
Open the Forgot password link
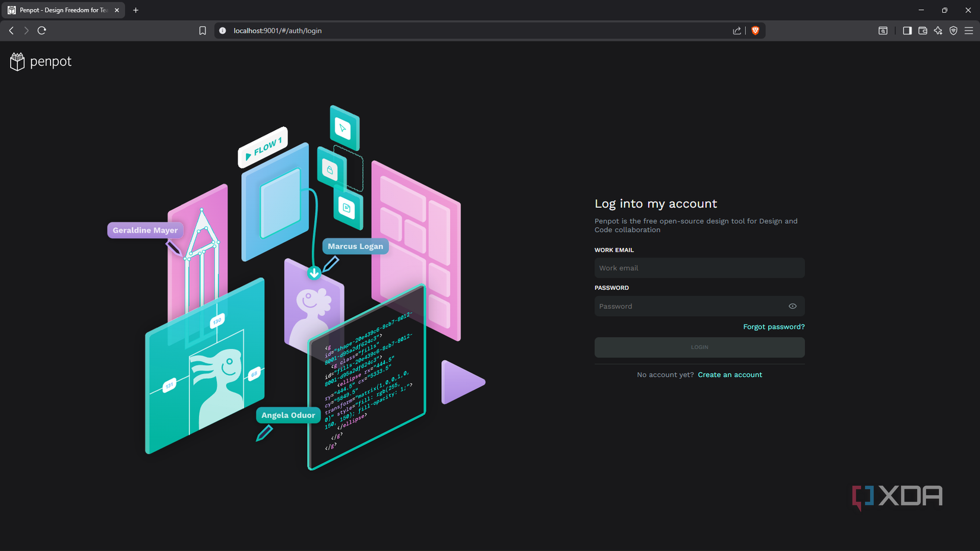coord(774,326)
